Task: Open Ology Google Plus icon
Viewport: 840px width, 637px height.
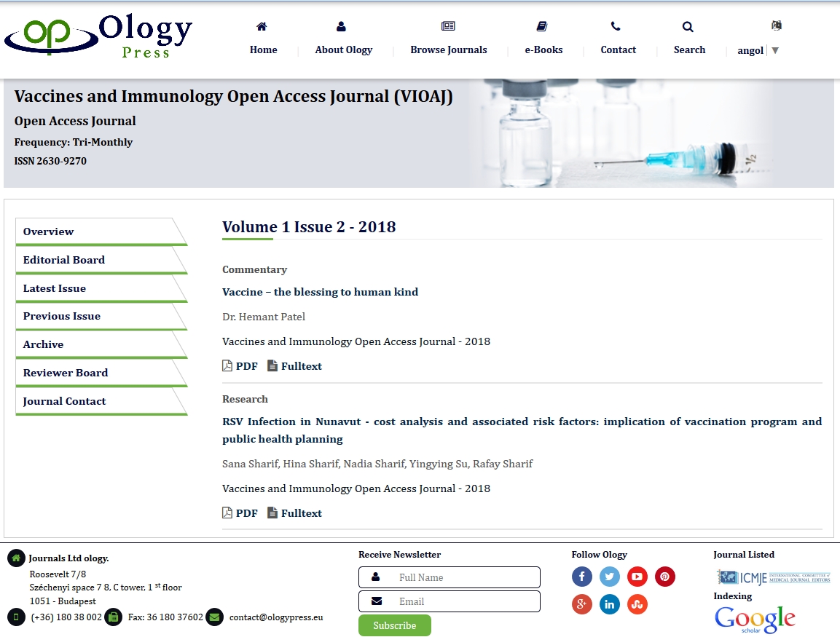Action: 582,604
